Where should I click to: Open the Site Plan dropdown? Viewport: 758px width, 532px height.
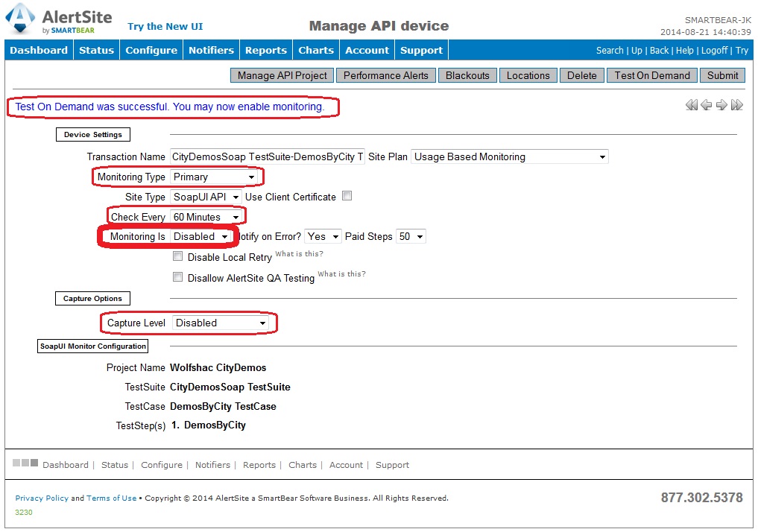[x=510, y=156]
